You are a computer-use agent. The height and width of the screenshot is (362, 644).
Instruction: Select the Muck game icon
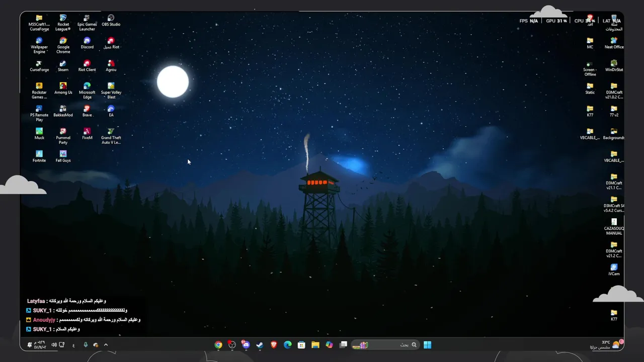click(39, 134)
